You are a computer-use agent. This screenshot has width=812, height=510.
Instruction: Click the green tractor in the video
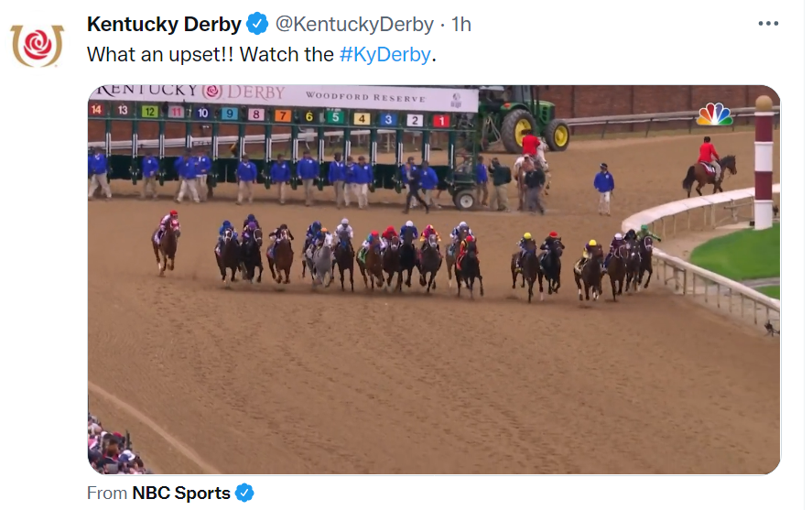(522, 117)
